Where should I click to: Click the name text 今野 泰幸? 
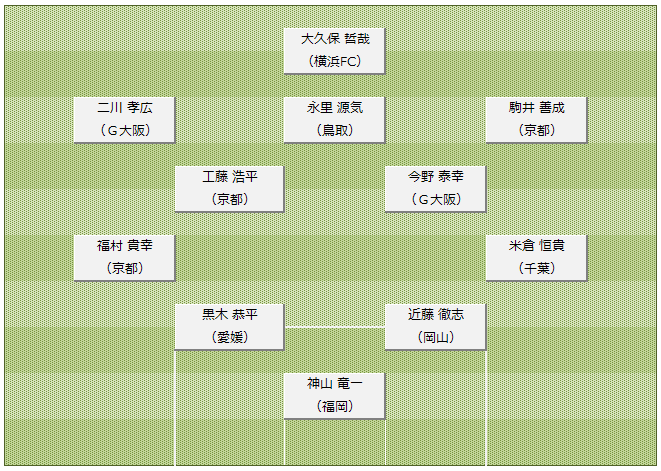coord(436,176)
